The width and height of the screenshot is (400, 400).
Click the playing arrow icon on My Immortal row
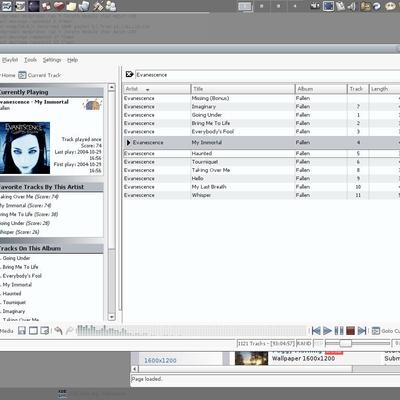click(128, 142)
